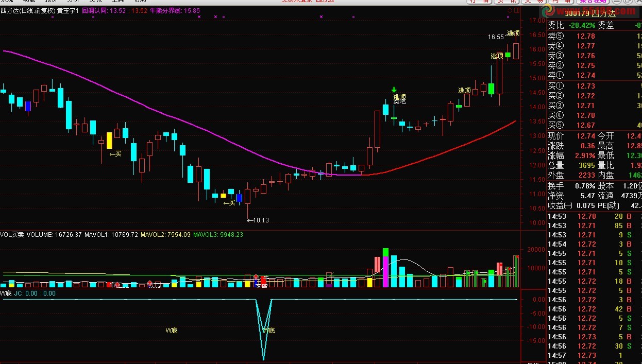Select the 卖① 12.74 ask row
This screenshot has width=642, height=364.
[595, 75]
